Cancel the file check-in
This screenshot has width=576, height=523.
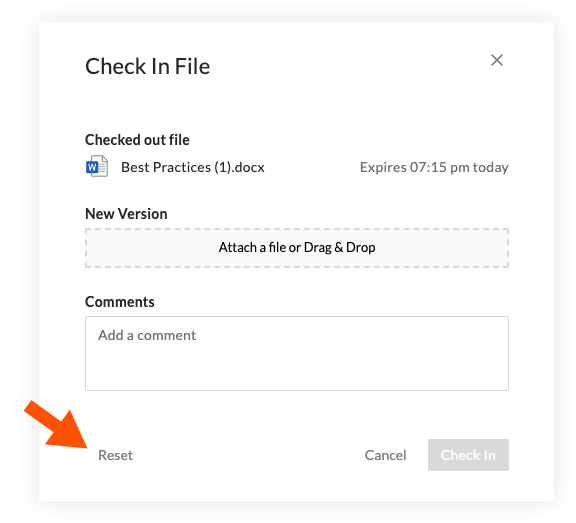click(385, 455)
